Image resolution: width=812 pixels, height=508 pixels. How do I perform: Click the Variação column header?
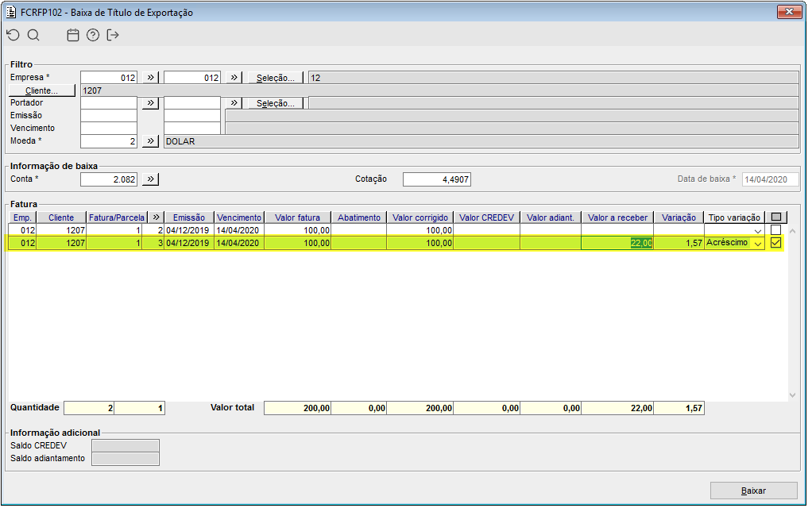[679, 217]
